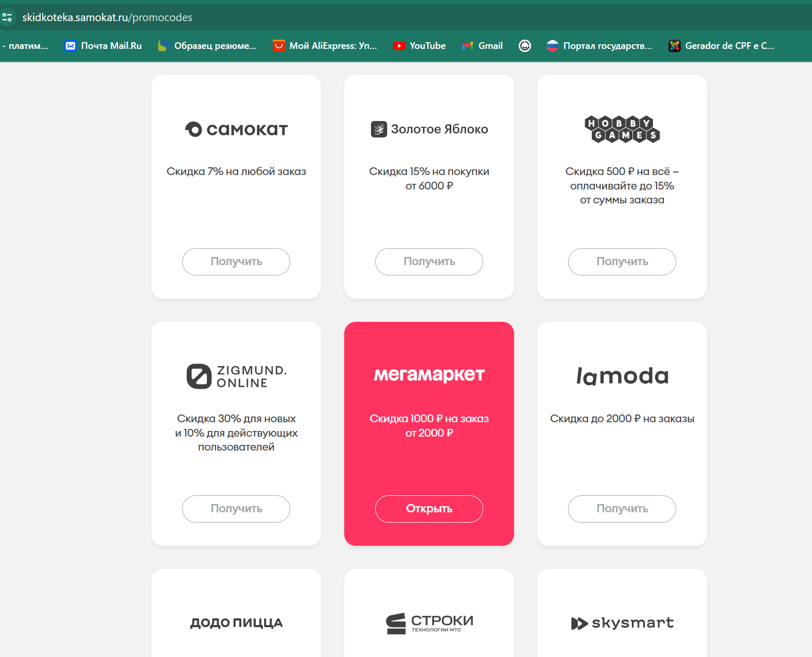Get the Zigmund.Online 30% promo code
This screenshot has width=812, height=657.
pos(236,509)
